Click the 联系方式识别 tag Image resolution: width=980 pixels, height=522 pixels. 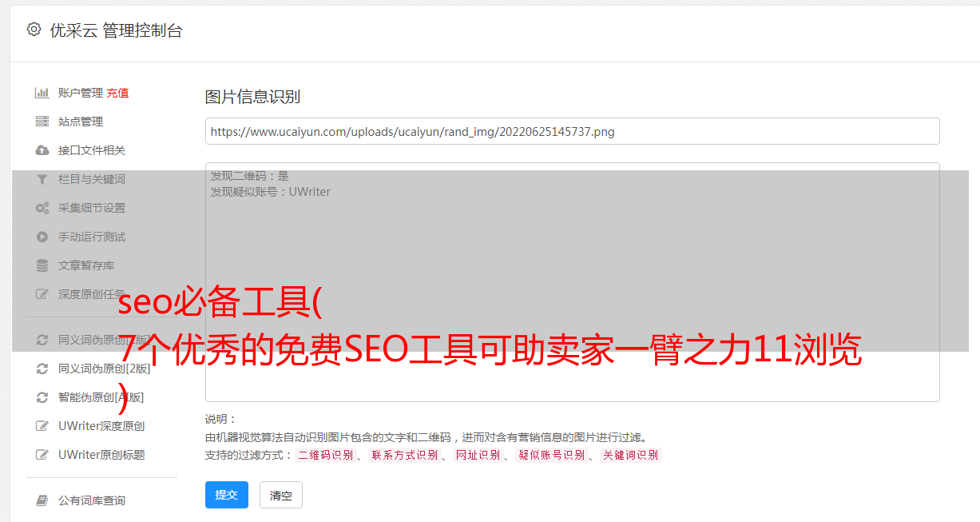coord(404,455)
